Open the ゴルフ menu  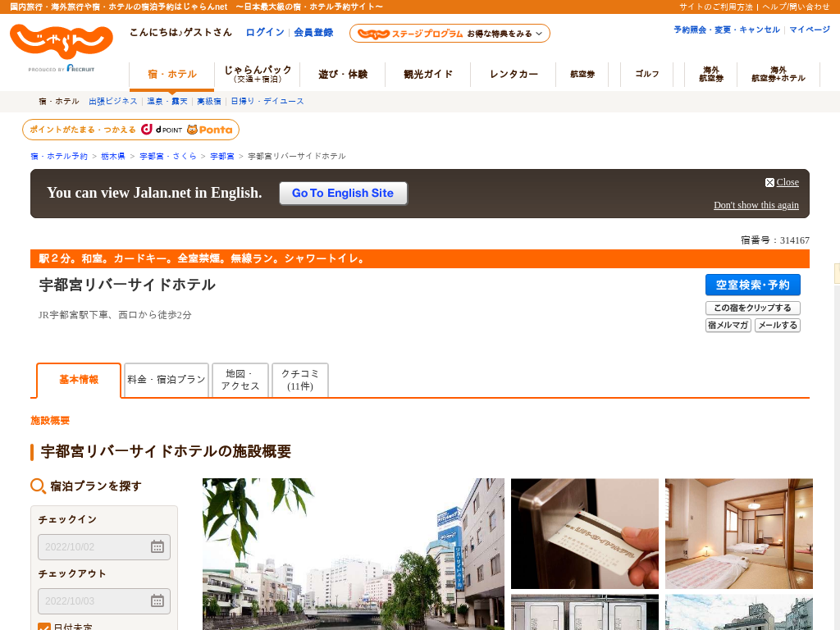[x=646, y=75]
